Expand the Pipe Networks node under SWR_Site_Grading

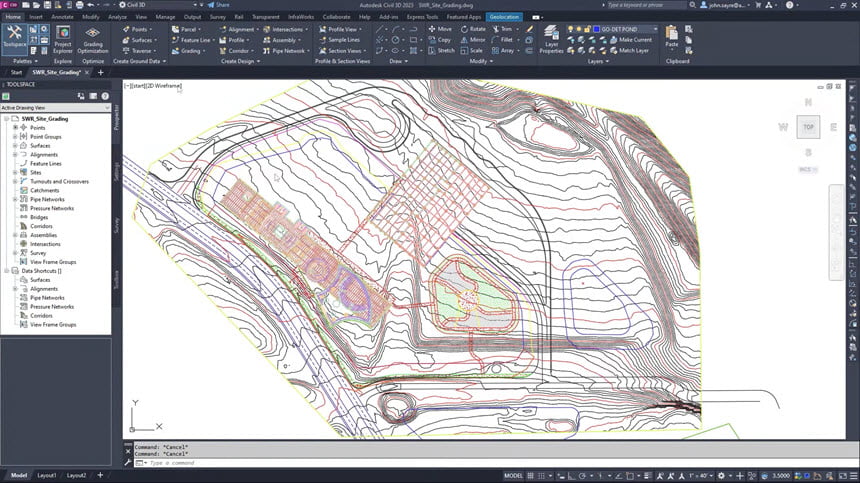[15, 200]
